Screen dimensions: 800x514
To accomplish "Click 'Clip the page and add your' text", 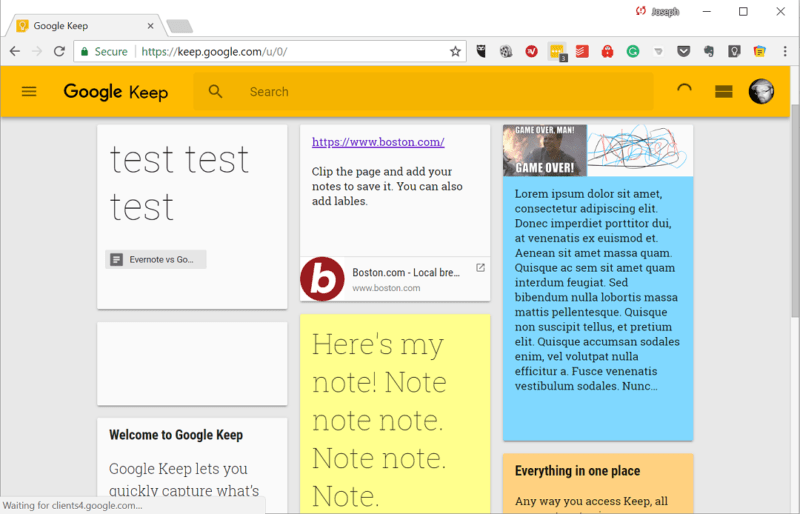I will (x=382, y=172).
